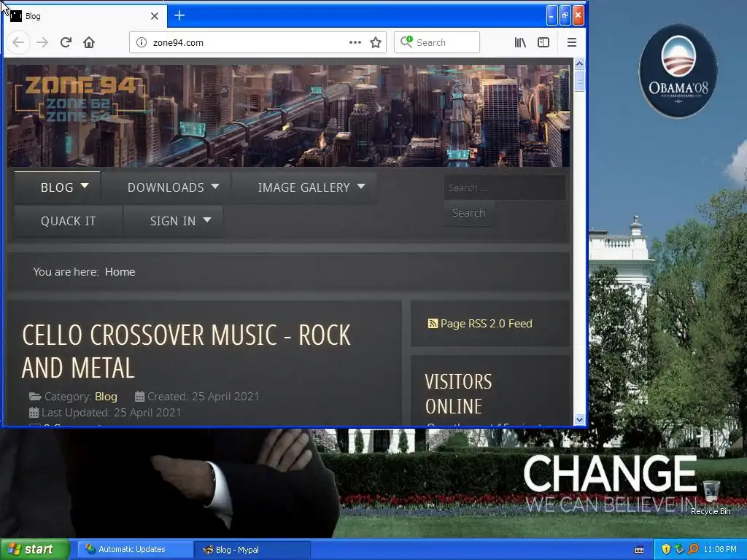Open the Windows start menu
Screen dimensions: 747x560
[35, 550]
